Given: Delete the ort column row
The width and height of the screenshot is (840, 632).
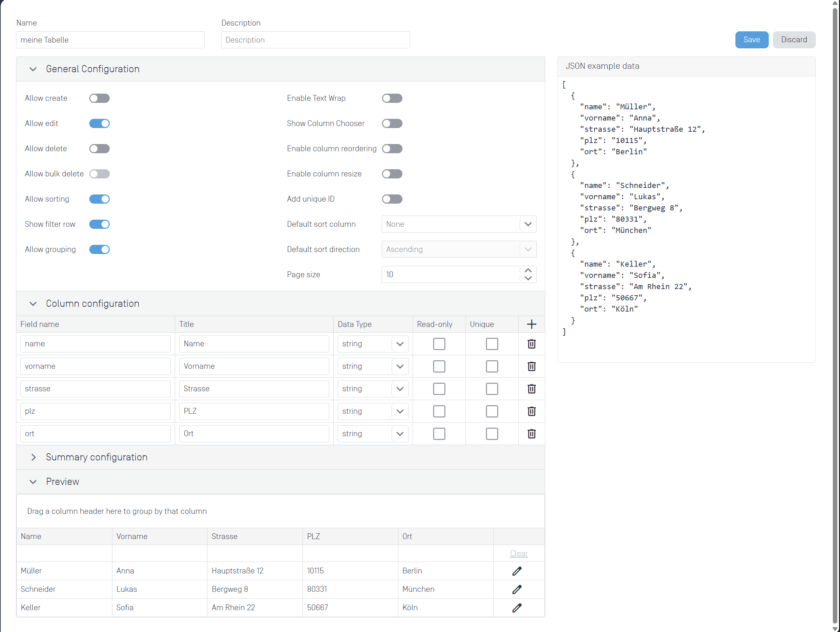Looking at the screenshot, I should click(531, 433).
